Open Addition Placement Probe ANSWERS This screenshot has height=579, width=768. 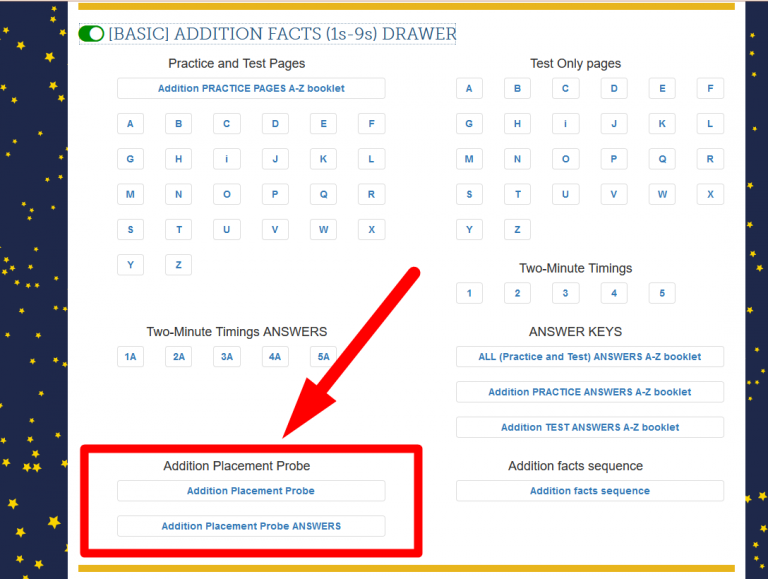click(251, 526)
